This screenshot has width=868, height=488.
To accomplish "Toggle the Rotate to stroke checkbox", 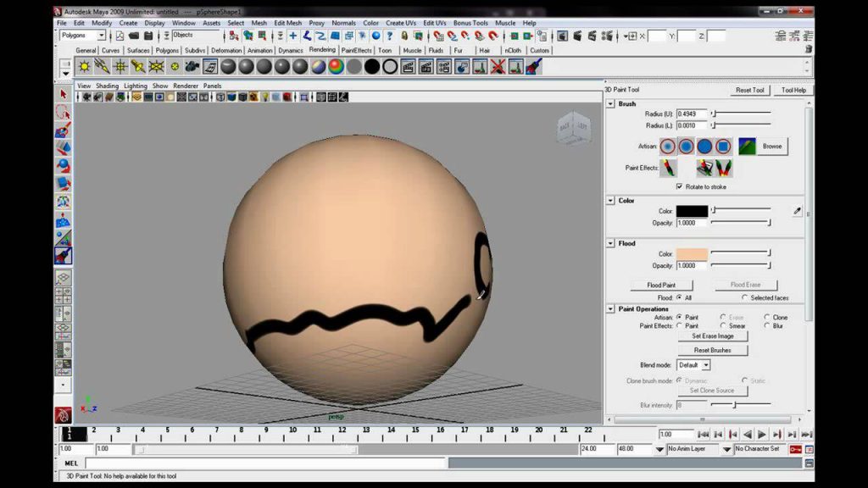I will coord(679,186).
